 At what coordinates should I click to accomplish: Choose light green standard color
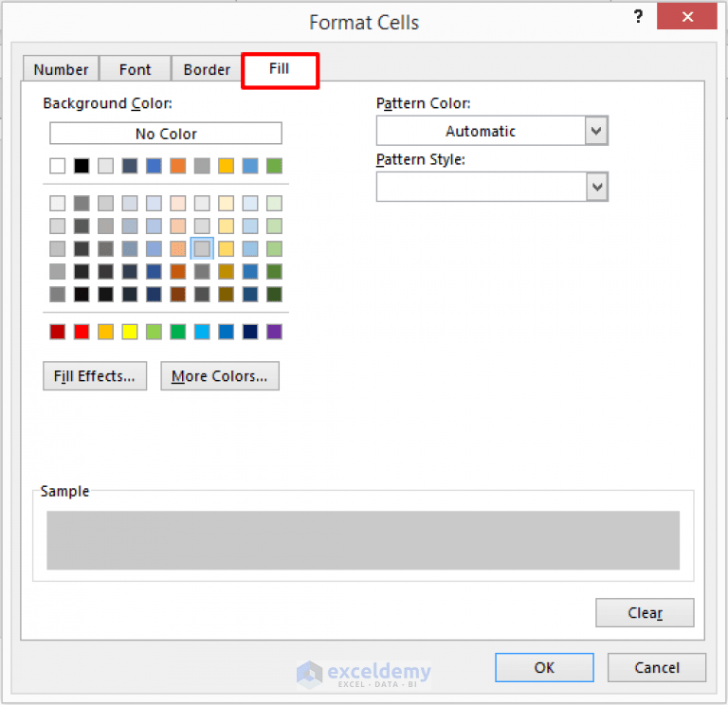tap(154, 332)
